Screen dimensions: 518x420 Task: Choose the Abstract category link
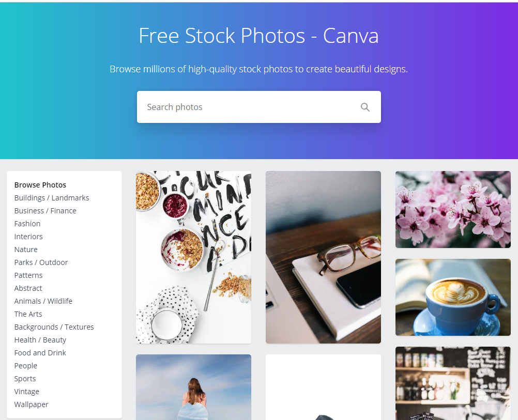[x=28, y=288]
